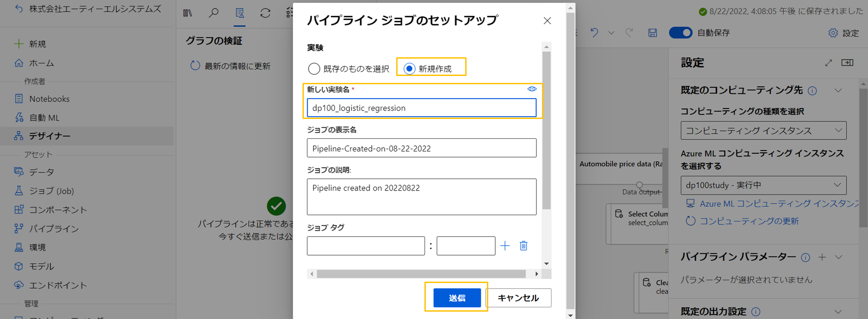Expand the 設定 panel with the arrows icon

point(829,63)
